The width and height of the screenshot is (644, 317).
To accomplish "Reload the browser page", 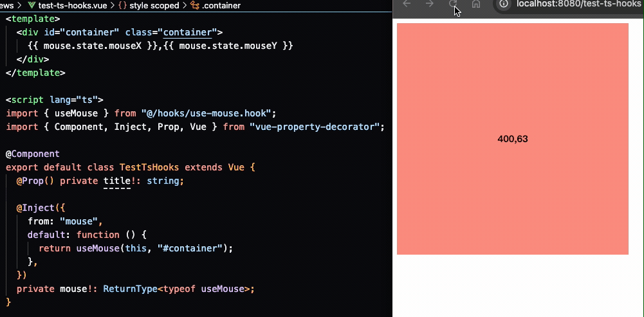I will [x=453, y=4].
